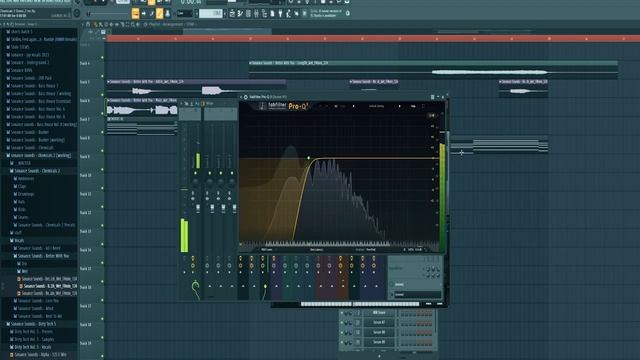The height and width of the screenshot is (360, 640).
Task: Open the snap selector showing Line
Action: coord(184,14)
